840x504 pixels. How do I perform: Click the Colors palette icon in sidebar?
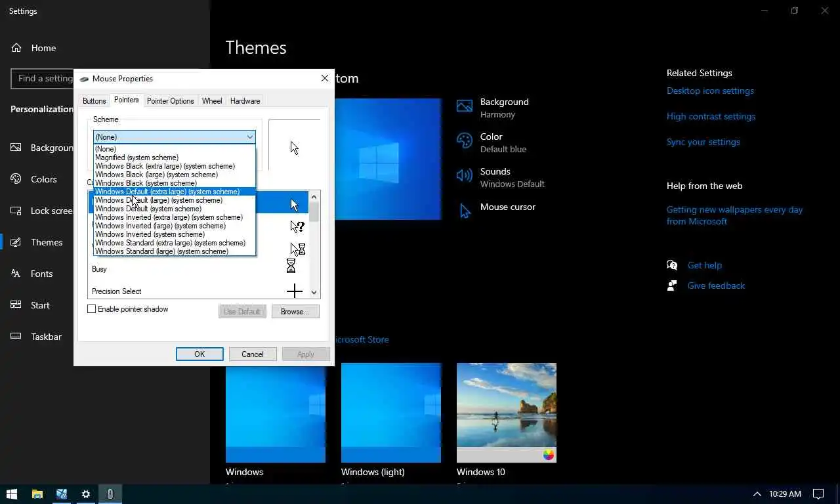pos(16,179)
